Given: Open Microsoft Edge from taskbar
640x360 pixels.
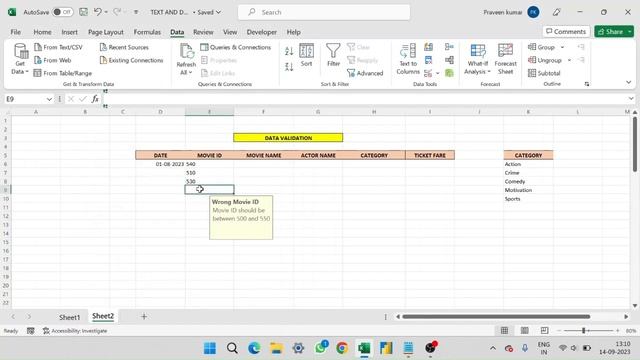Looking at the screenshot, I should [254, 348].
